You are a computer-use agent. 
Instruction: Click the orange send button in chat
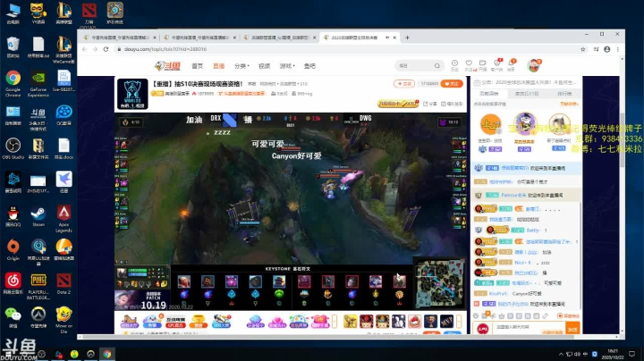click(572, 329)
